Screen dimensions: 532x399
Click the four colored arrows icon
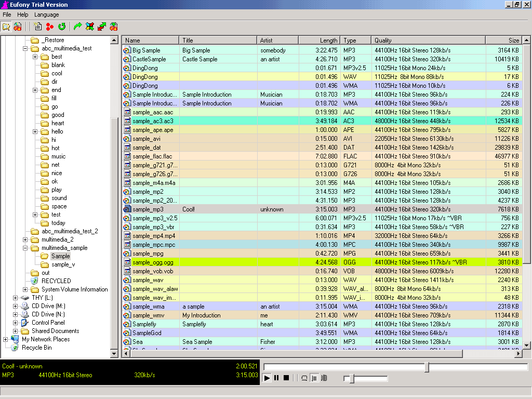pos(90,26)
